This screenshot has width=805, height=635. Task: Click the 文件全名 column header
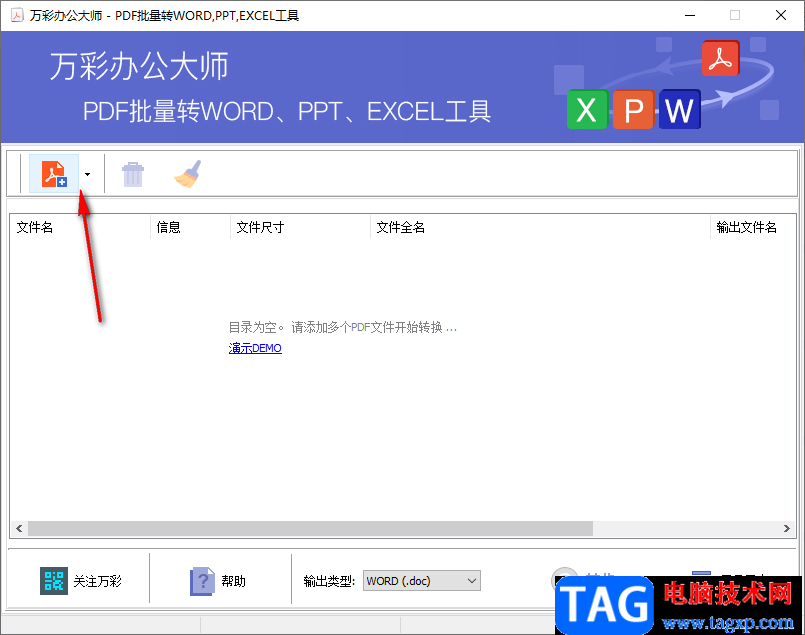pos(540,227)
